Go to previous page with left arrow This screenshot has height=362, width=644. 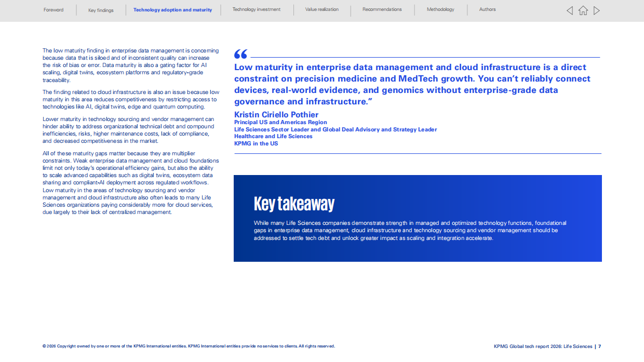point(570,10)
